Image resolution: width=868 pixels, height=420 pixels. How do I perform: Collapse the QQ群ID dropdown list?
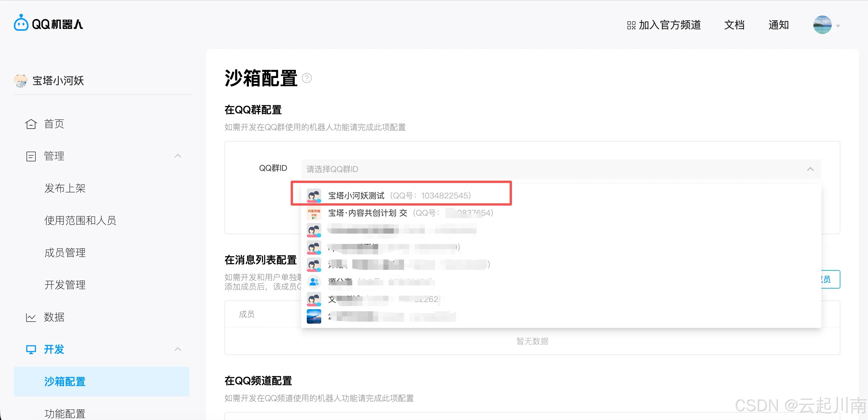pos(810,169)
